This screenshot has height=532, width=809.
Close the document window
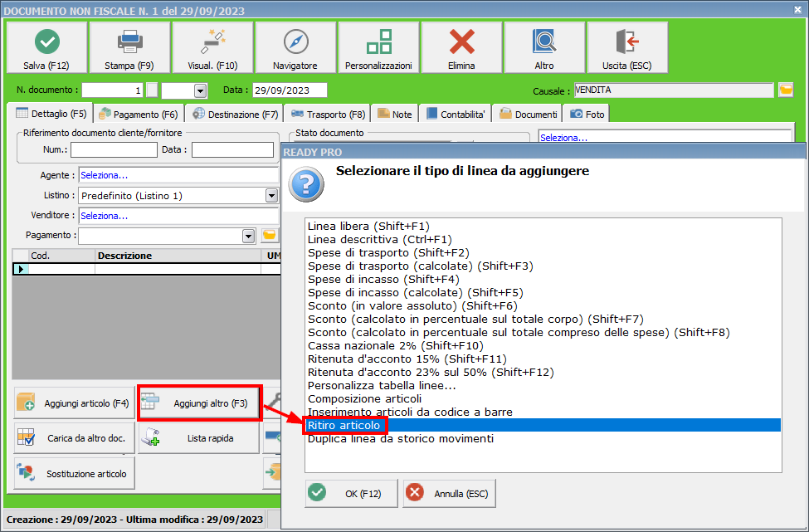[x=797, y=9]
